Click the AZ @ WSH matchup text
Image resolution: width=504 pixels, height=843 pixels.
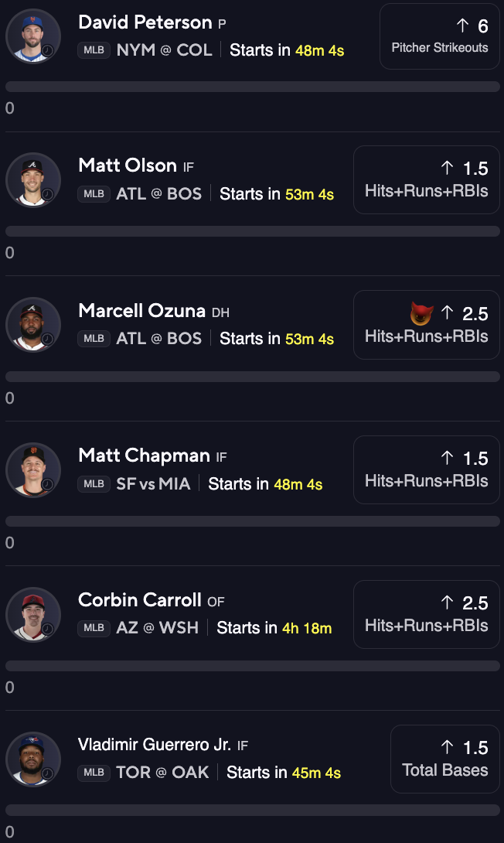157,628
